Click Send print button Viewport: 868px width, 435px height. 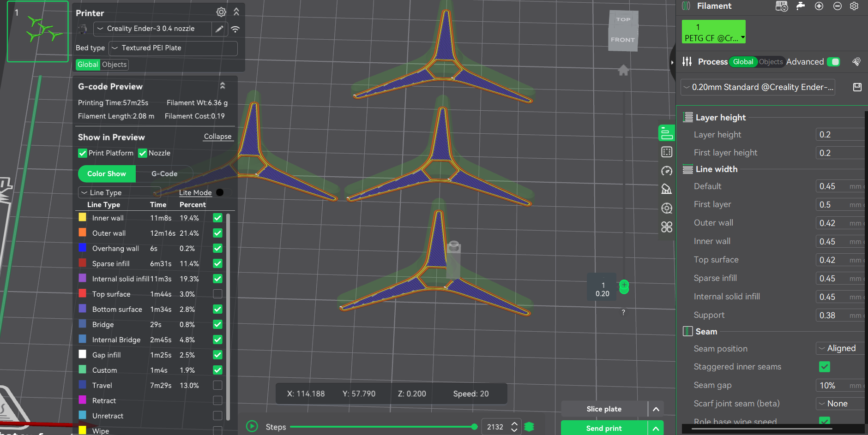604,429
